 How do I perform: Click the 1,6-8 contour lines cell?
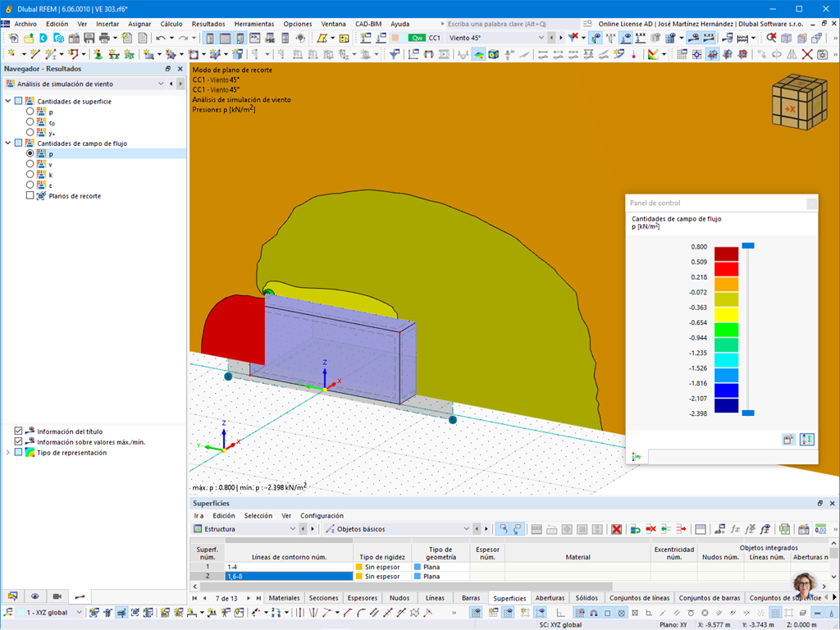pos(289,577)
